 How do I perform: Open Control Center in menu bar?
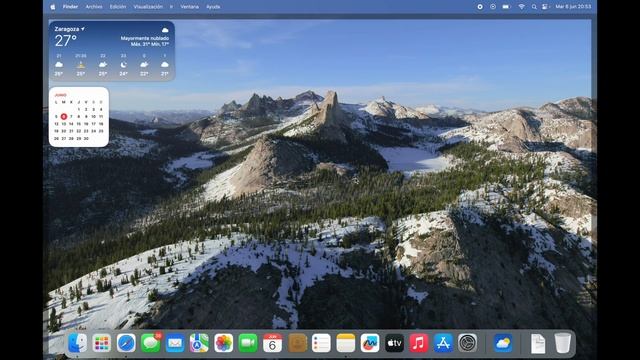click(x=545, y=7)
